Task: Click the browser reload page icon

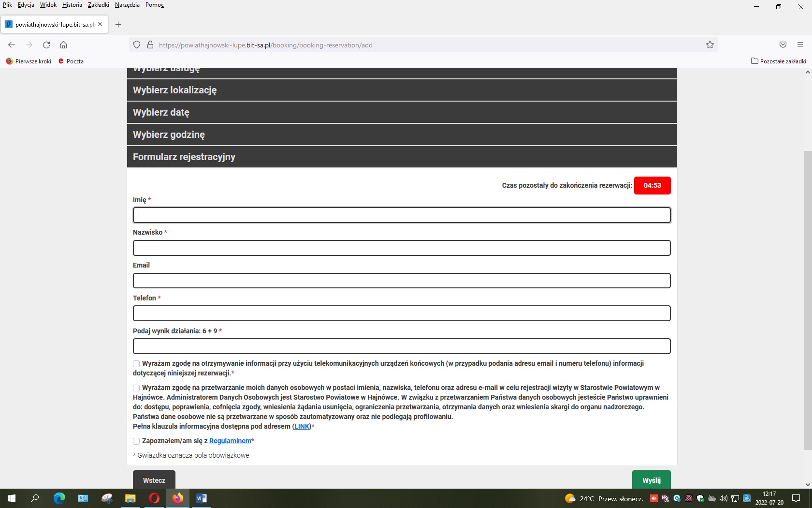Action: [46, 45]
